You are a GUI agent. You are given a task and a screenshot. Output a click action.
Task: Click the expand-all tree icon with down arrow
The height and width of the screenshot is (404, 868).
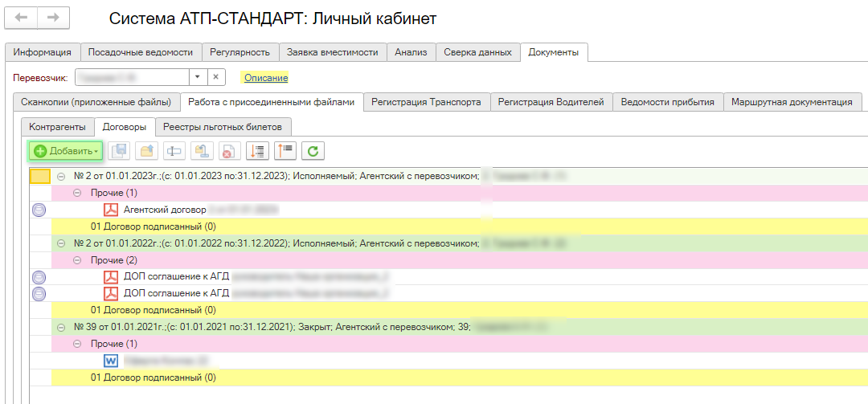coord(257,151)
